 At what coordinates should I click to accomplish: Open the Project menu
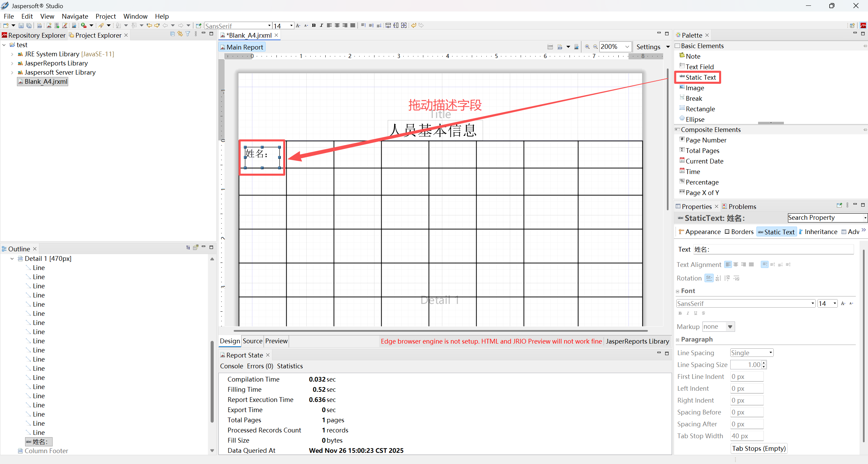click(x=105, y=16)
